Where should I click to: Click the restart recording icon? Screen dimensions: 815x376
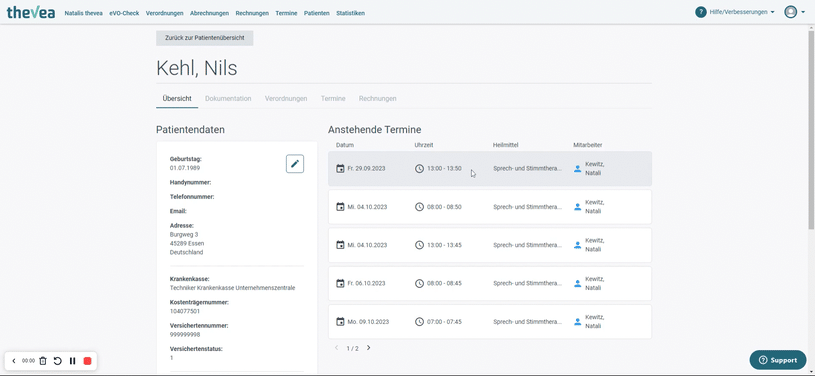[x=58, y=361]
